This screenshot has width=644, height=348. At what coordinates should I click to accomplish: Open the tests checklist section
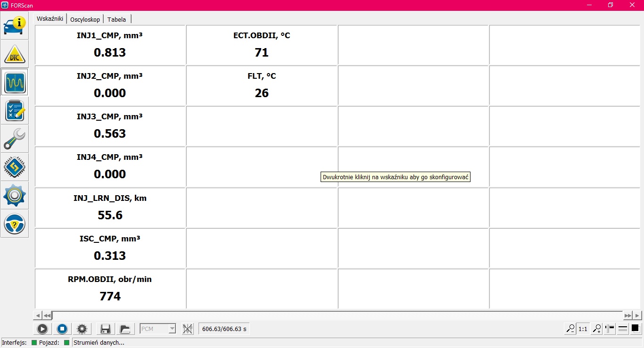(x=15, y=111)
